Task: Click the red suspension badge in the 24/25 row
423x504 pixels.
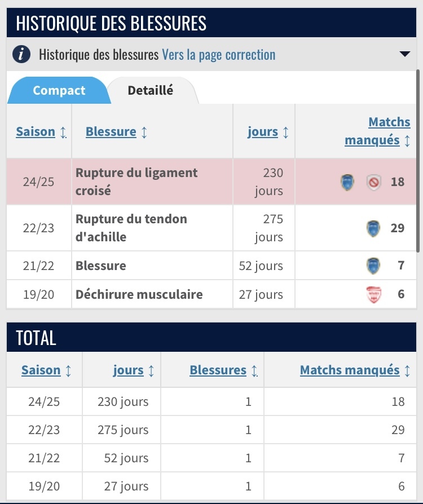Action: [x=374, y=183]
